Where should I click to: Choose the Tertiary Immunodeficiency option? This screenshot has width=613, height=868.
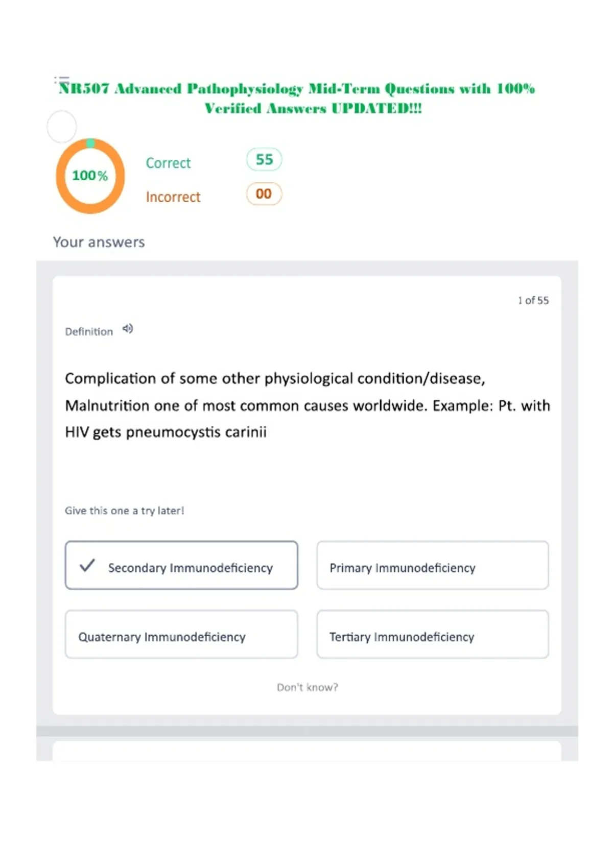(x=433, y=634)
